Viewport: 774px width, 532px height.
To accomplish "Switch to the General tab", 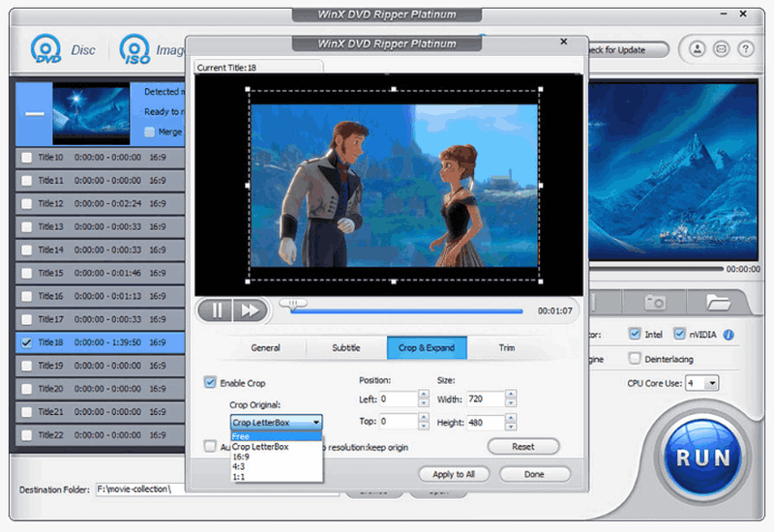I will click(265, 348).
